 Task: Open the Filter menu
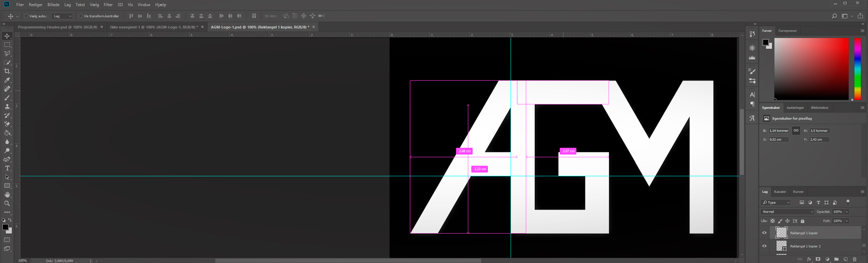(x=108, y=5)
